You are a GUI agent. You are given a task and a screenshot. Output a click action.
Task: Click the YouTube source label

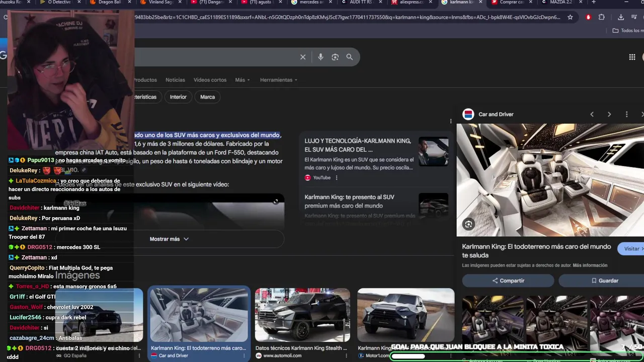pyautogui.click(x=321, y=177)
